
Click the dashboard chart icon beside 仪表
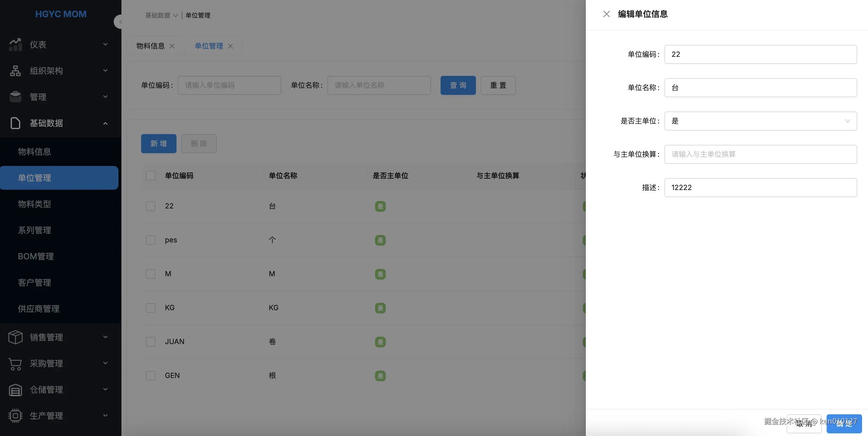point(15,44)
